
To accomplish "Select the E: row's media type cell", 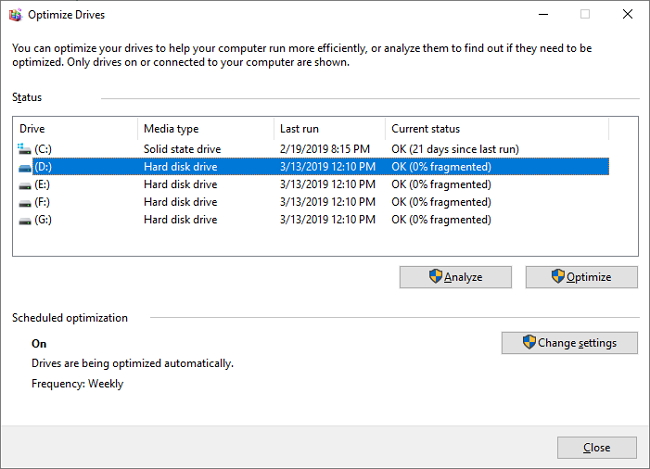I will pos(181,185).
